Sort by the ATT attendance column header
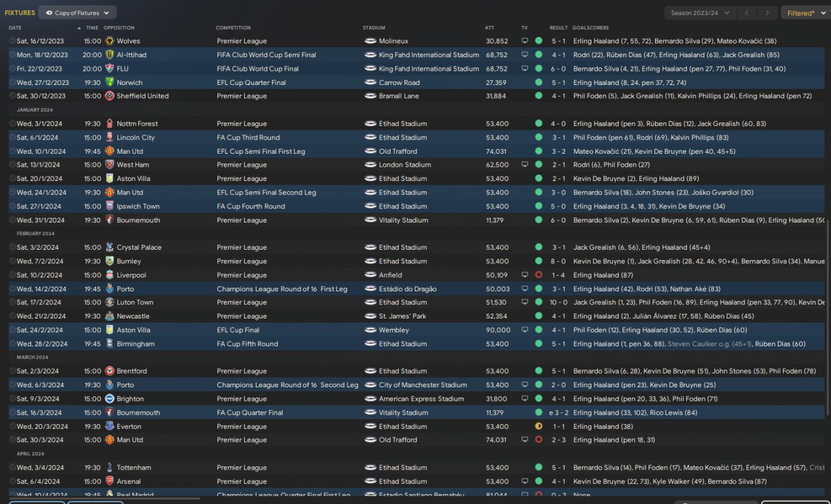This screenshot has height=504, width=831. [x=490, y=28]
